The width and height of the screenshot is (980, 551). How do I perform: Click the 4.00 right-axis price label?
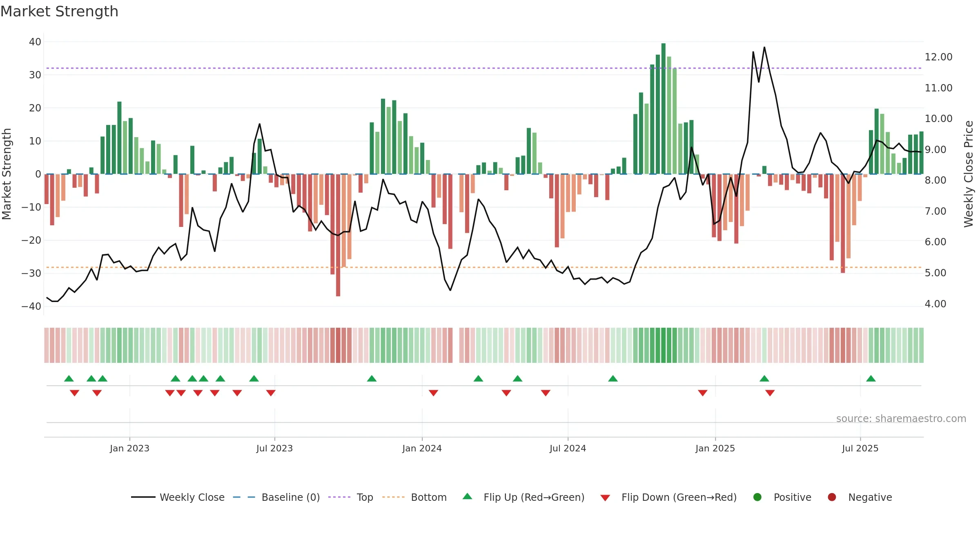tap(935, 304)
